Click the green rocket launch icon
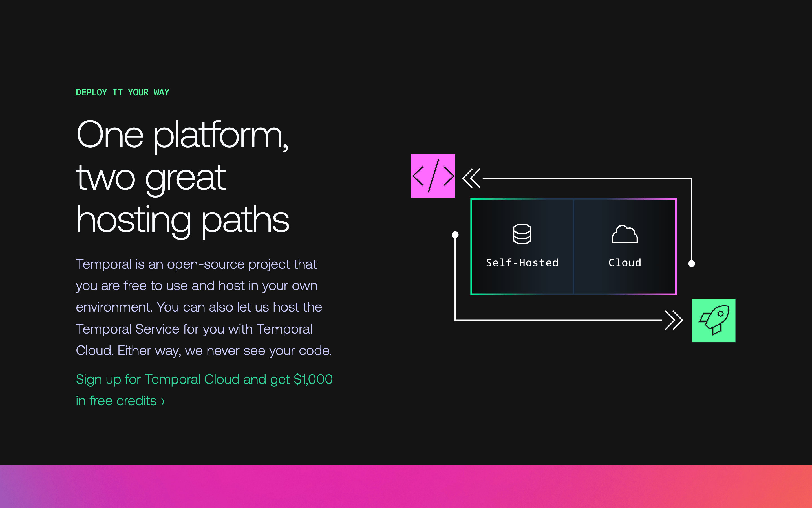Screen dimensions: 812x508 click(x=713, y=320)
